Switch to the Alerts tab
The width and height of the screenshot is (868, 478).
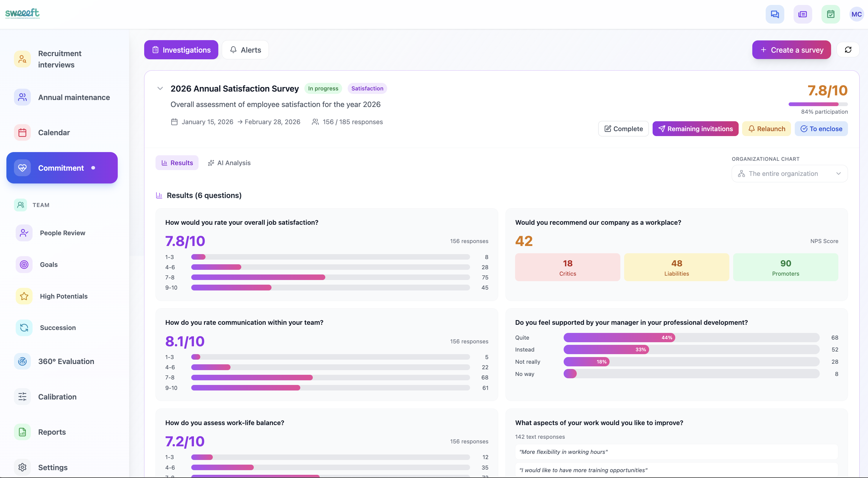coord(245,50)
